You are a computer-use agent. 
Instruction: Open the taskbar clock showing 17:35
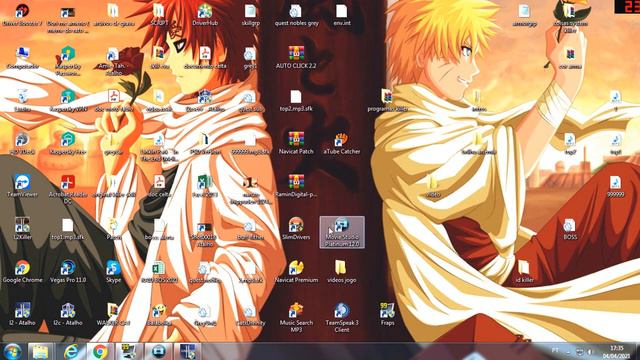617,352
